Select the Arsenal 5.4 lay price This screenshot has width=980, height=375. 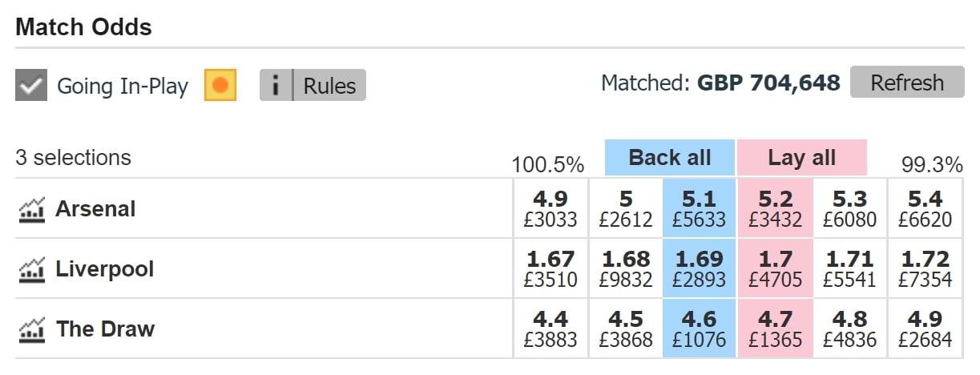(925, 208)
